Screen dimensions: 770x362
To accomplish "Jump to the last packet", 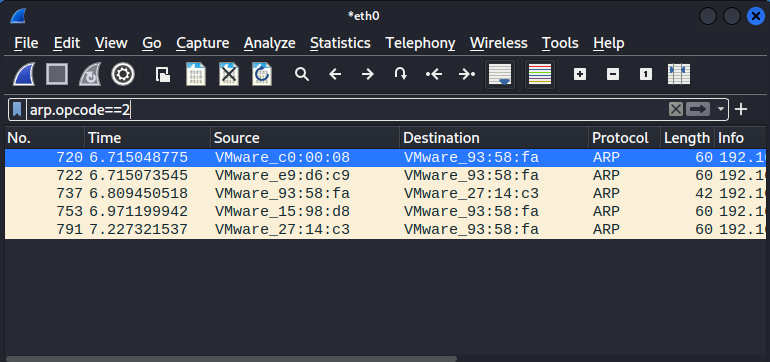I will [x=467, y=75].
